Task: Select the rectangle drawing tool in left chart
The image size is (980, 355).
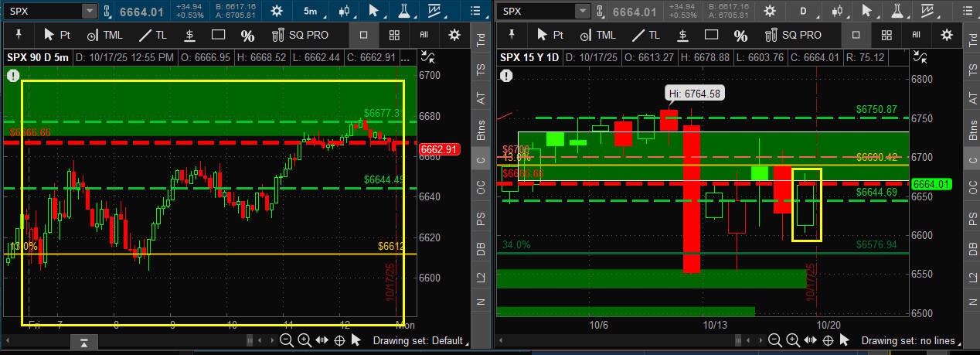Action: point(218,35)
